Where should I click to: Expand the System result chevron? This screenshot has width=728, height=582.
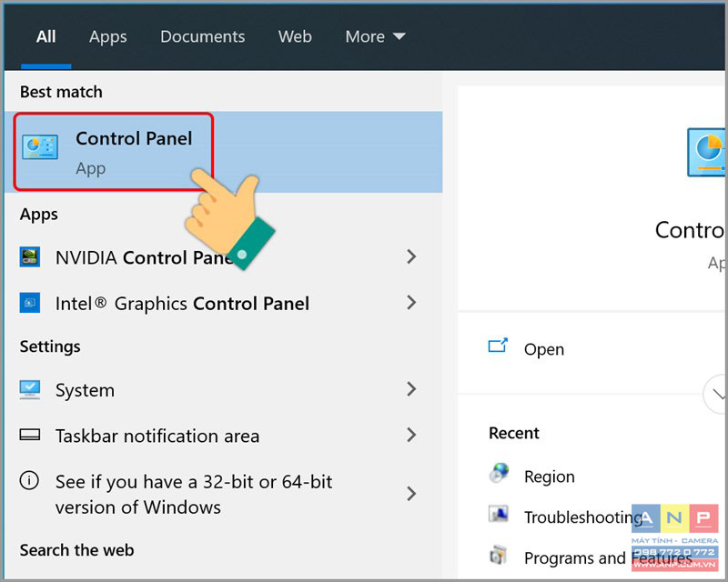411,389
